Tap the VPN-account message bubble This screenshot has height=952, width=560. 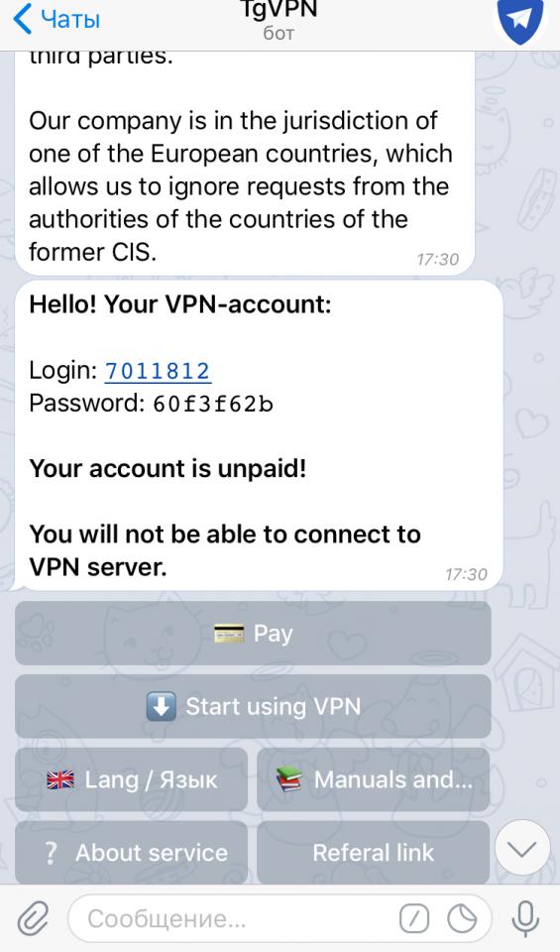pyautogui.click(x=259, y=435)
